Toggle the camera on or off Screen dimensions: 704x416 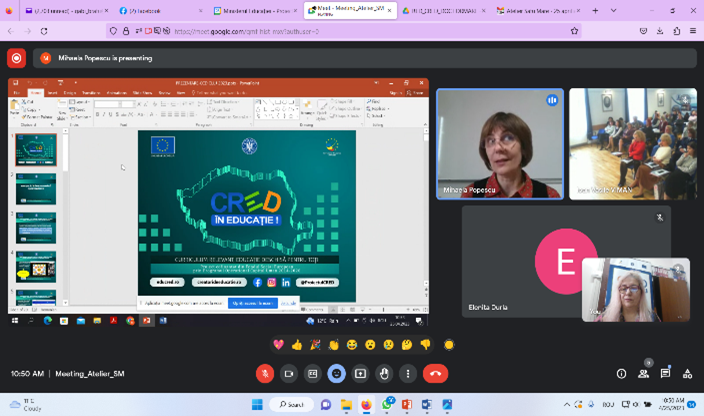pos(289,373)
